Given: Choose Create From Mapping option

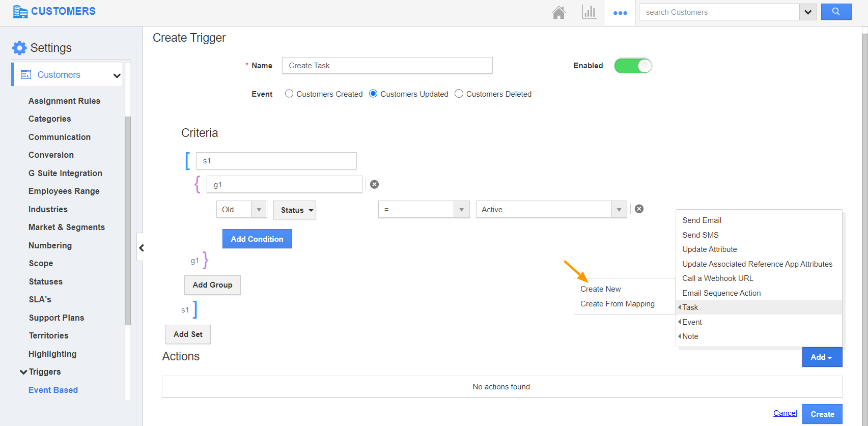Looking at the screenshot, I should tap(618, 304).
